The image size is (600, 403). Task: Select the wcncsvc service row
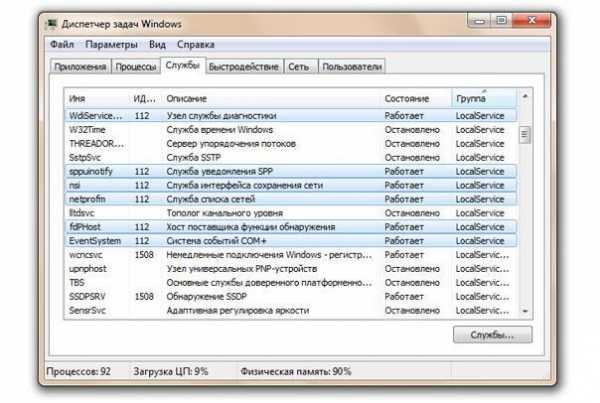[291, 255]
